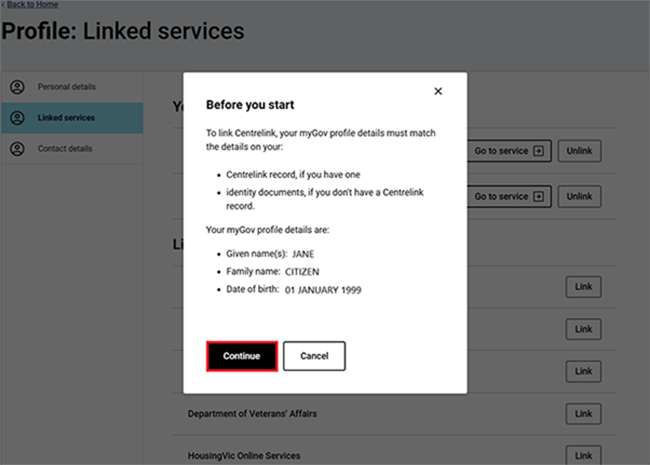This screenshot has height=465, width=650.
Task: Select Linked services menu item
Action: coord(66,118)
